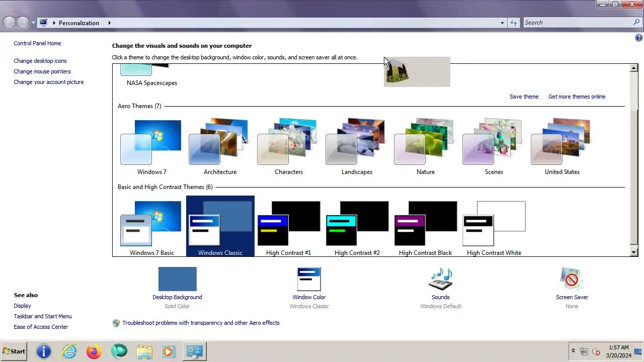This screenshot has width=644, height=362.
Task: Open Change mouse pointers link
Action: pyautogui.click(x=42, y=71)
